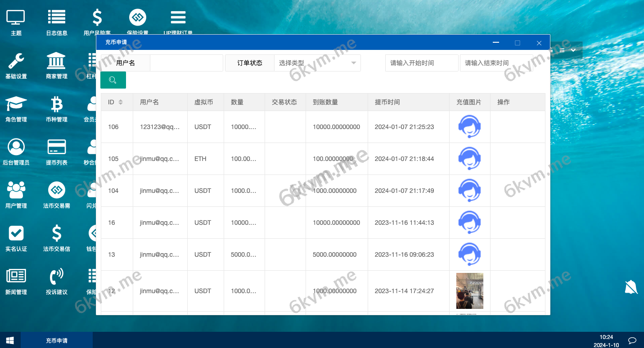
Task: Click the 用户名 username field label
Action: click(126, 63)
